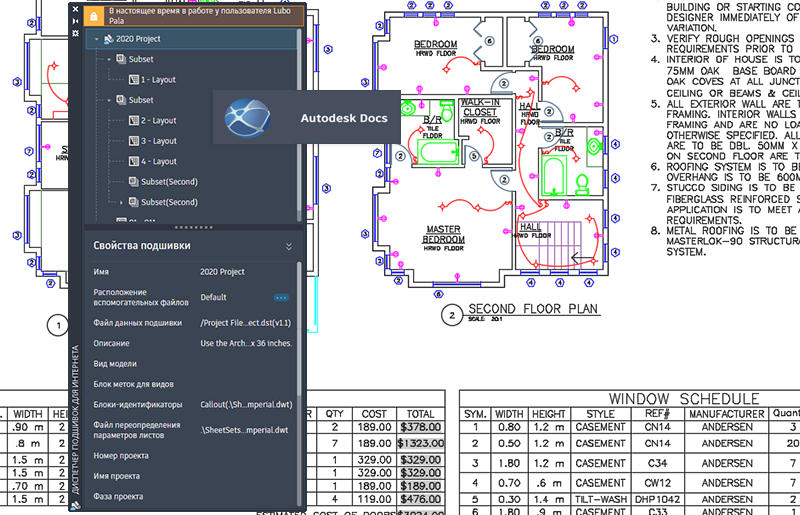Click the 'TOTAL' column header in door schedule
Screen dimensions: 800x515
point(420,414)
